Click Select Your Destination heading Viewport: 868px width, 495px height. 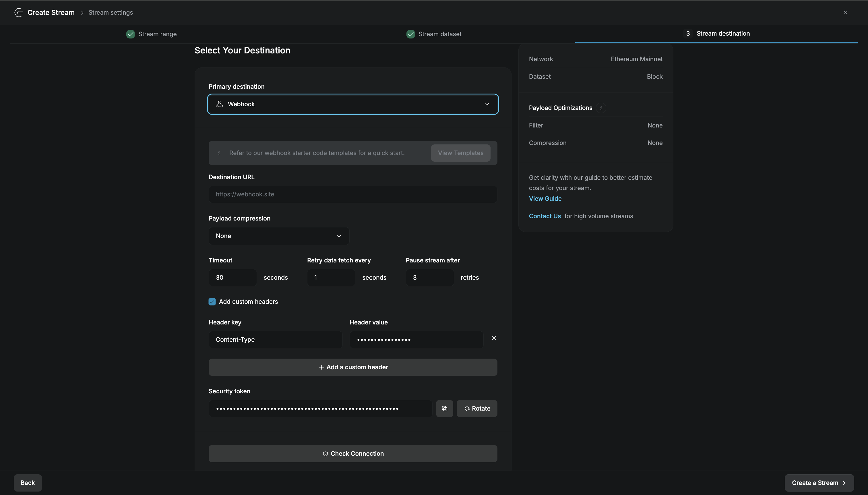tap(242, 50)
